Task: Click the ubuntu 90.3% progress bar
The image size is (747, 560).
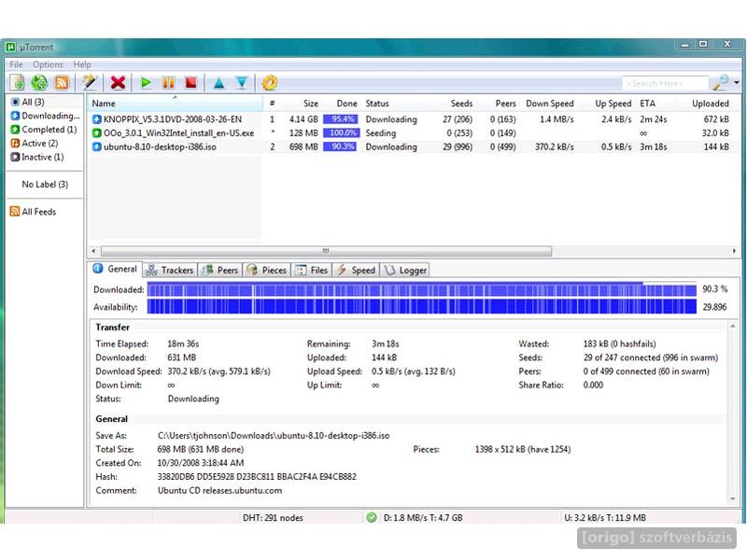Action: pos(341,147)
